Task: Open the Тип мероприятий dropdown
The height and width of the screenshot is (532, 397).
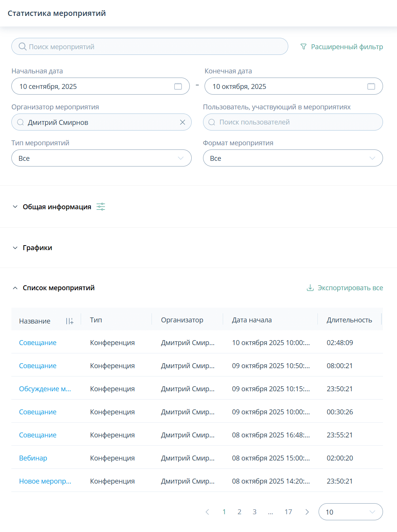Action: click(101, 158)
